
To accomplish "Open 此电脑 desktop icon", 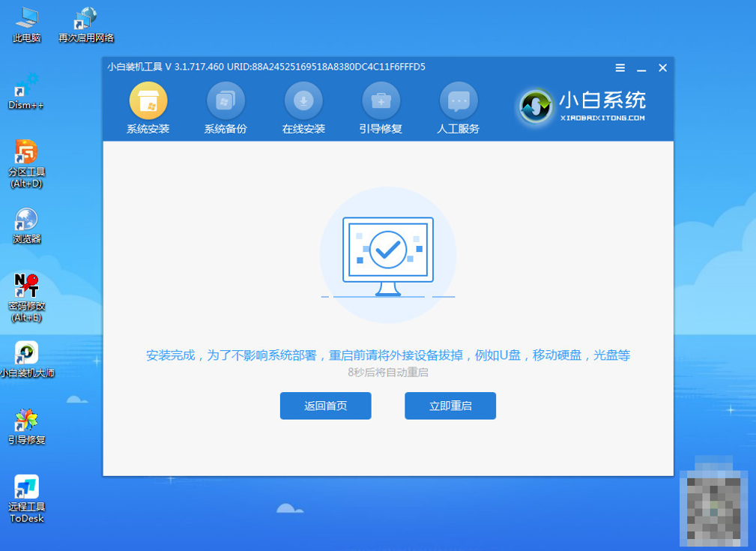I will coord(26,25).
